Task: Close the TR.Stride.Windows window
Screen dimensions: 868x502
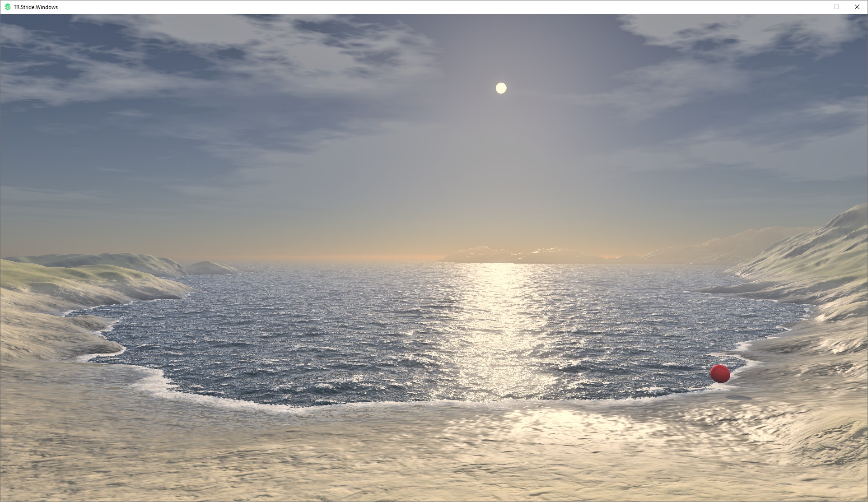Action: click(x=857, y=7)
